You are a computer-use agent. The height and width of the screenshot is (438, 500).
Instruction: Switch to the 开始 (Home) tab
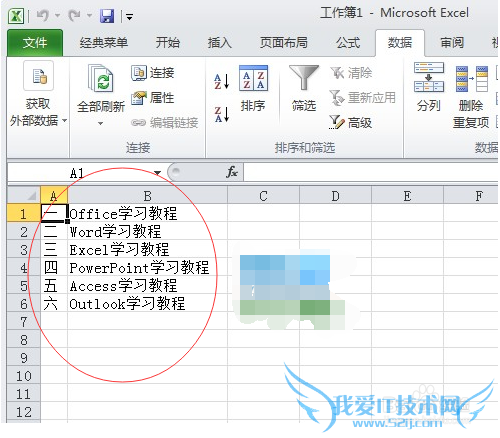point(168,43)
